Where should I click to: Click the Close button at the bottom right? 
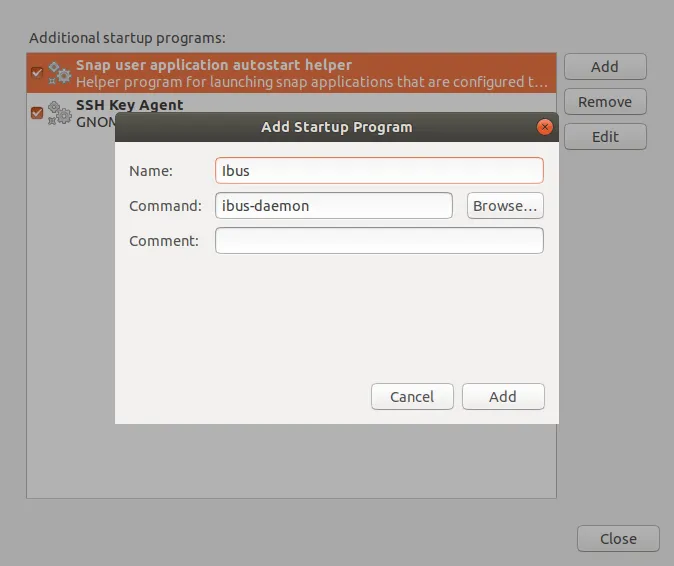[x=618, y=539]
